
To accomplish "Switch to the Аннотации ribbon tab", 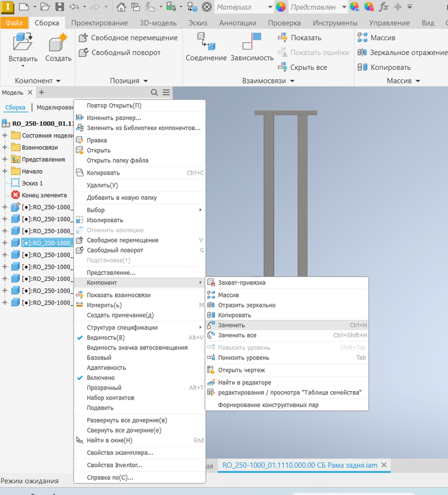I will click(238, 23).
